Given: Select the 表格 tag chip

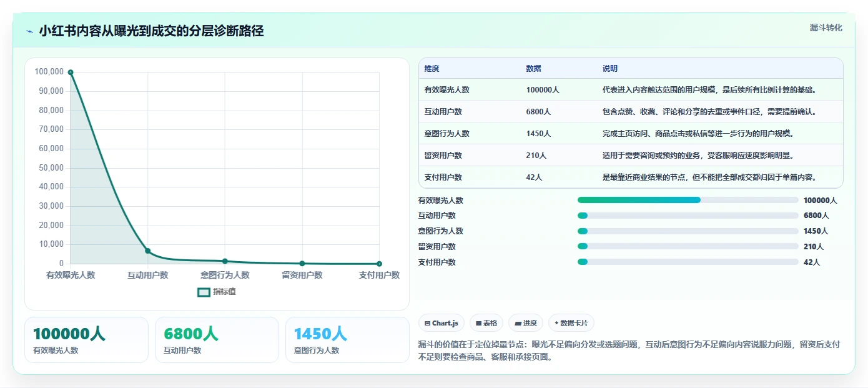Looking at the screenshot, I should (x=486, y=323).
